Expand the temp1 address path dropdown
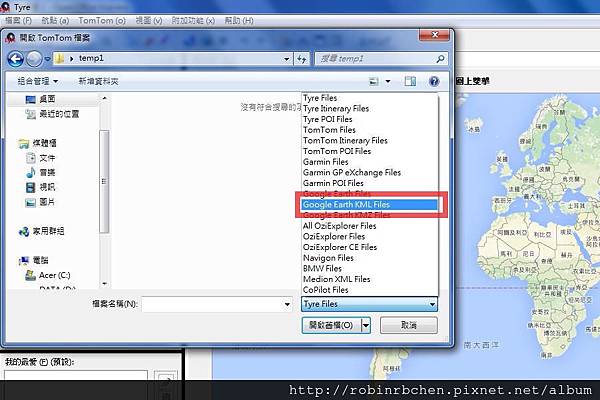The width and height of the screenshot is (600, 400). pyautogui.click(x=287, y=59)
